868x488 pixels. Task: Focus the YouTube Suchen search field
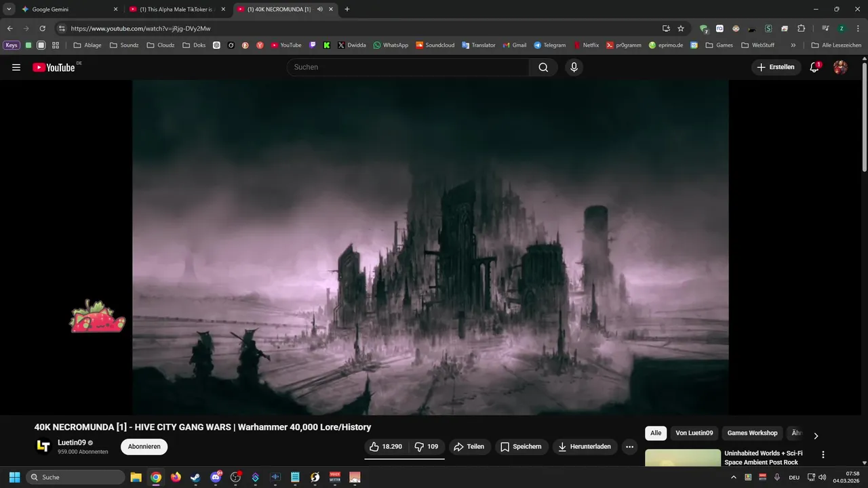tap(408, 67)
